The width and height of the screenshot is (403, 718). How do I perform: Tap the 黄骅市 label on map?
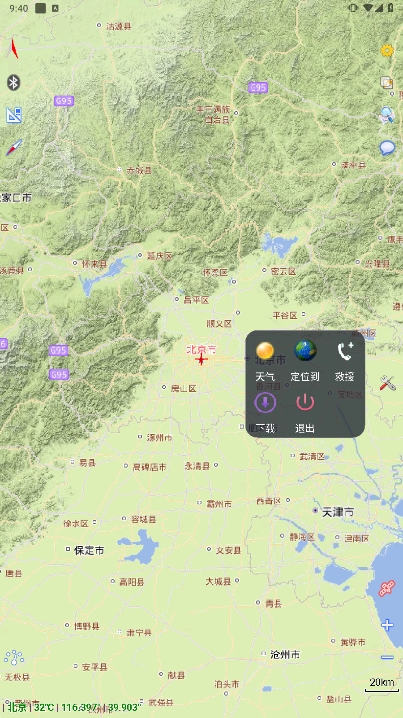click(353, 642)
